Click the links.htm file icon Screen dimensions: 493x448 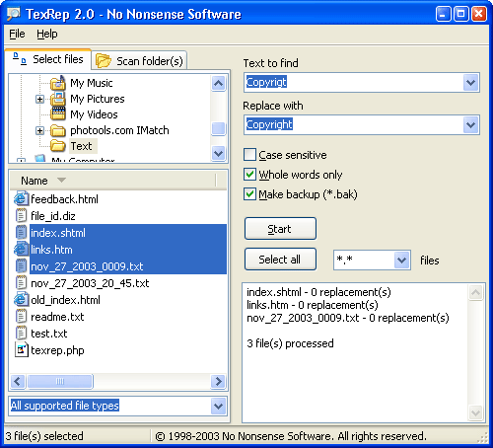click(x=21, y=250)
